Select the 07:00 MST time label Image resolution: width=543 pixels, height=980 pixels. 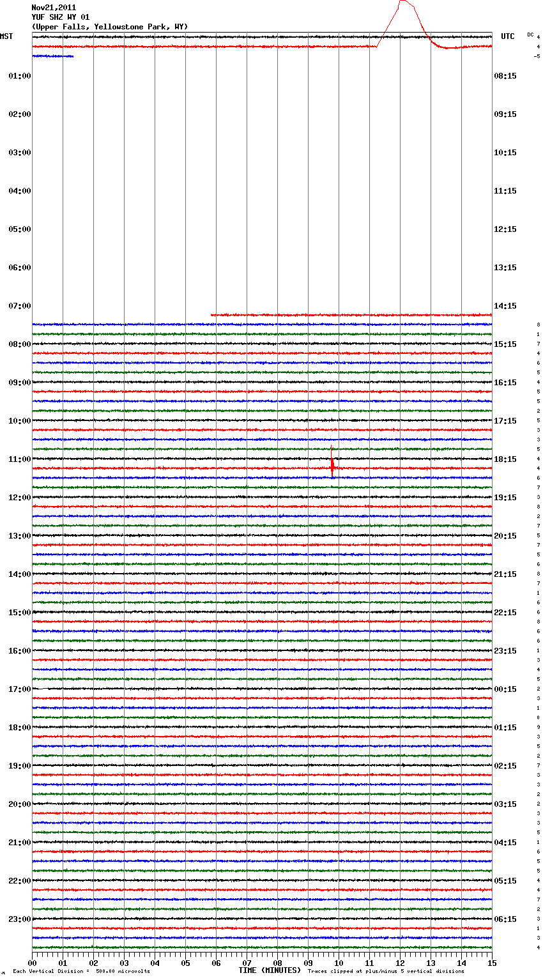coord(20,306)
